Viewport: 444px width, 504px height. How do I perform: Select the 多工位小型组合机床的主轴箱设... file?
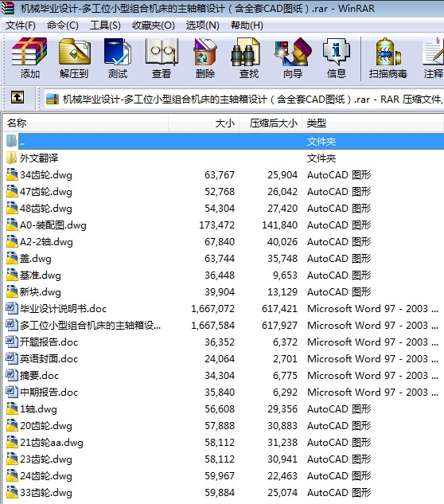(90, 326)
